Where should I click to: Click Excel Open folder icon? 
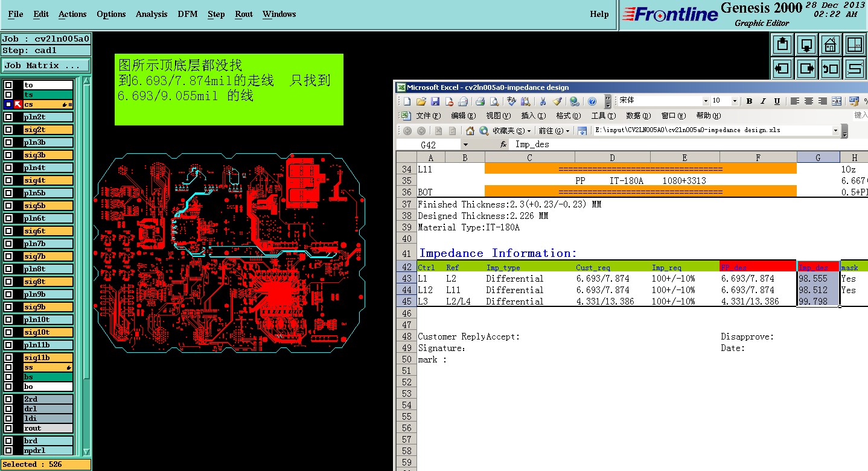[x=421, y=101]
